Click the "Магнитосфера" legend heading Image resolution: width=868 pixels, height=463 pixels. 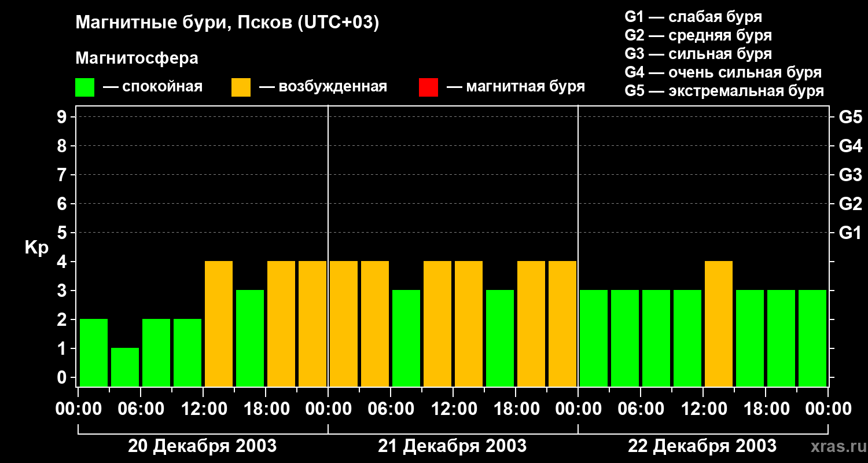(x=137, y=58)
